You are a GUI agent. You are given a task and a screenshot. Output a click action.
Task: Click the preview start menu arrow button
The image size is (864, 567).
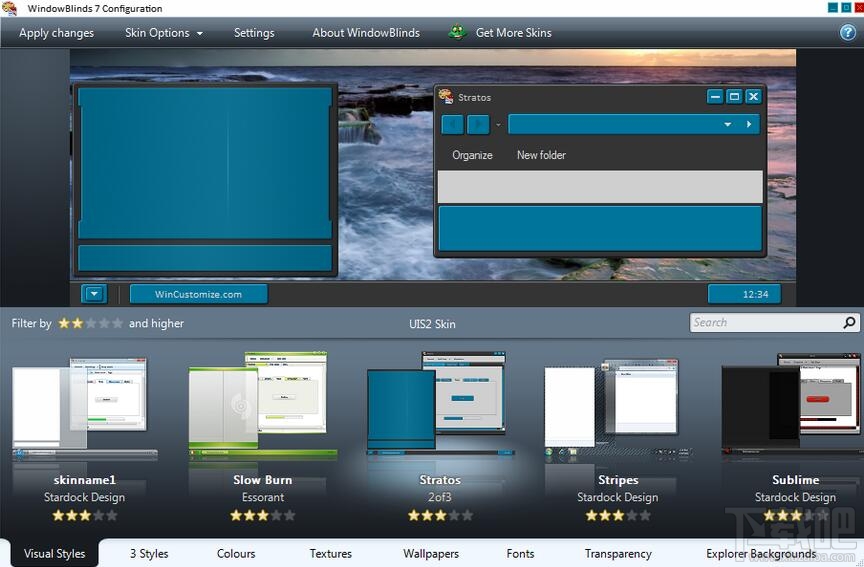[x=94, y=294]
